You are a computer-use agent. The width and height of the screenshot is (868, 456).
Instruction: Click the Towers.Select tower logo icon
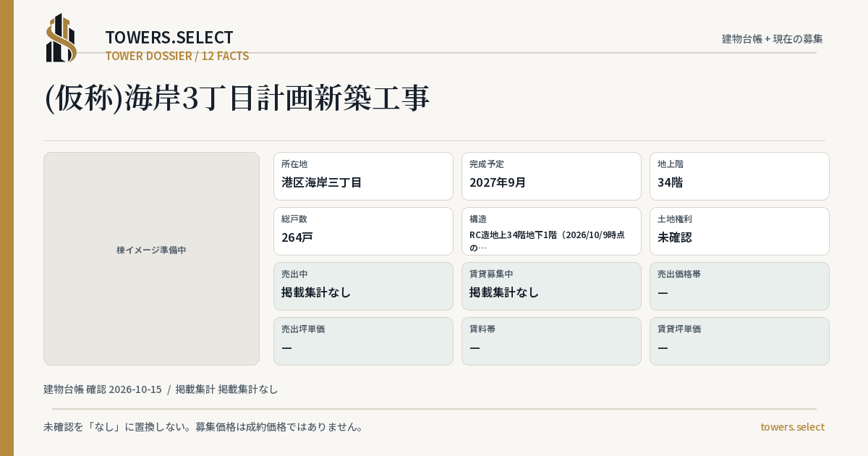[61, 38]
